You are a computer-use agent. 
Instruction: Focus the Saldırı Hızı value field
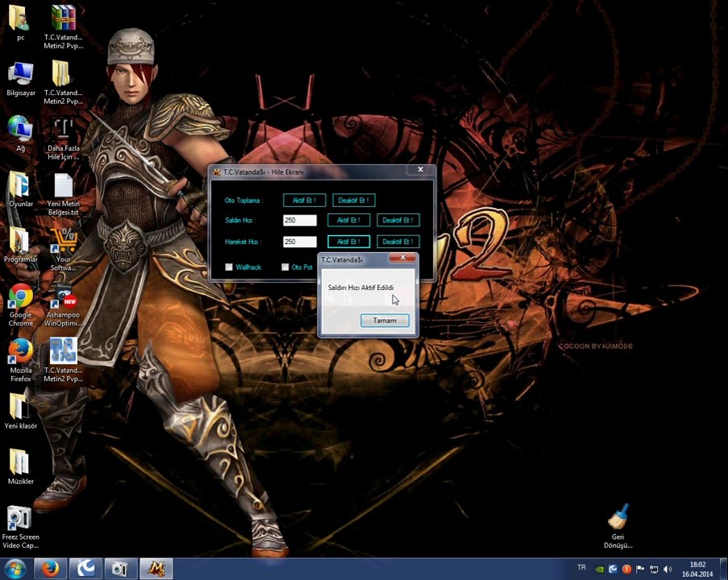pos(300,220)
